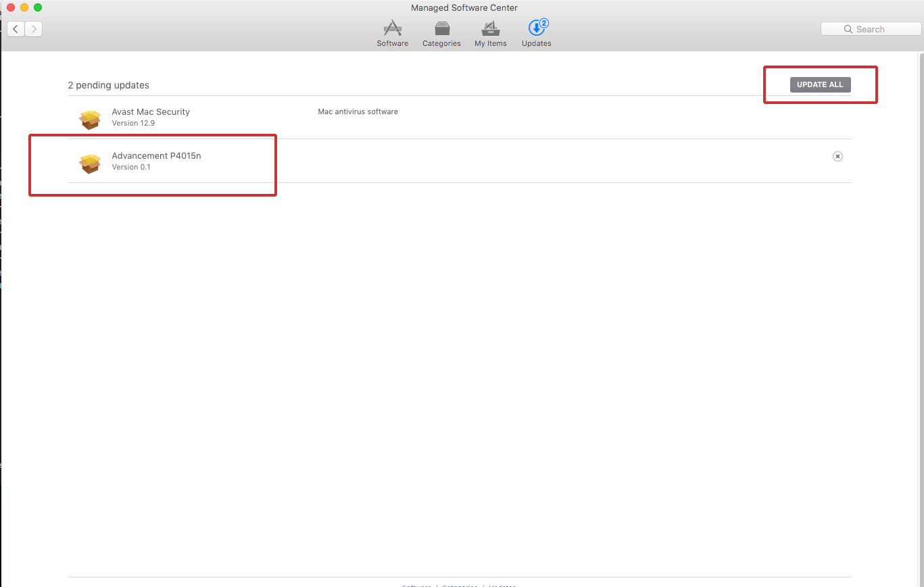Screen dimensions: 924x587
Task: Click the Version 12.9 text
Action: (x=133, y=124)
